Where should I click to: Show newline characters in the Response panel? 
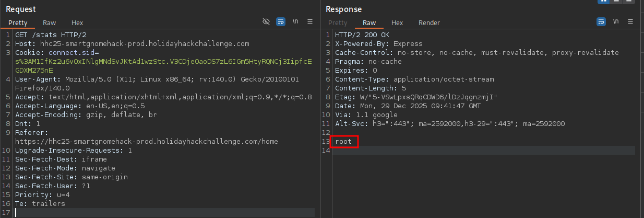pos(616,22)
